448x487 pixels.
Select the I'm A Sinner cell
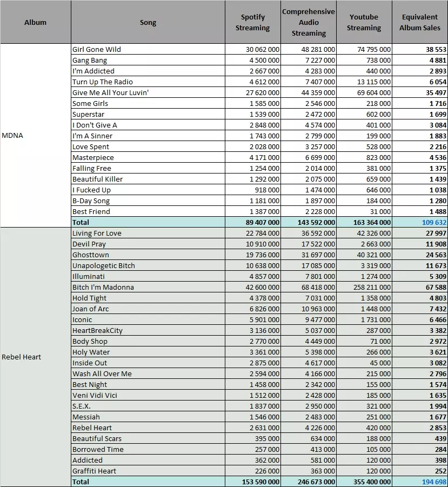pyautogui.click(x=148, y=136)
